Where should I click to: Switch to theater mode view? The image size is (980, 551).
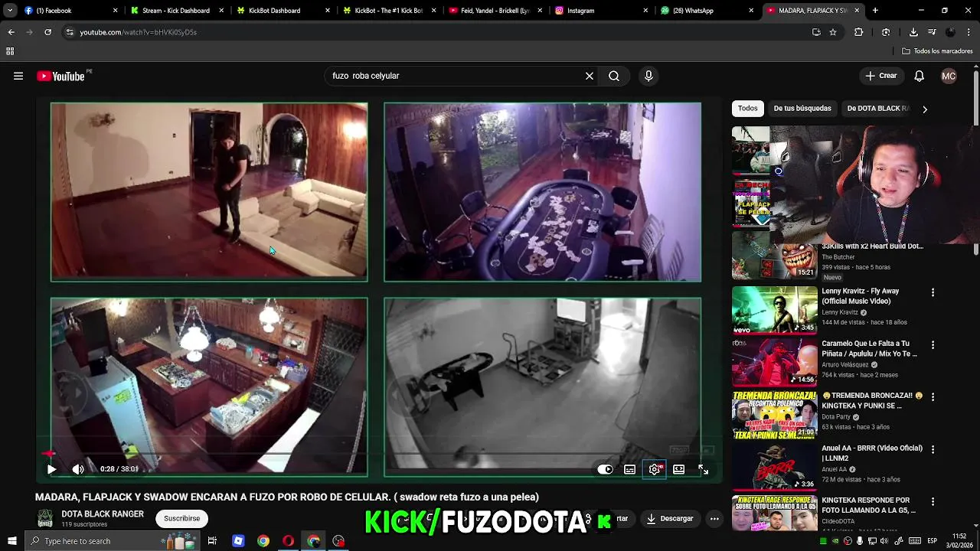(x=678, y=469)
